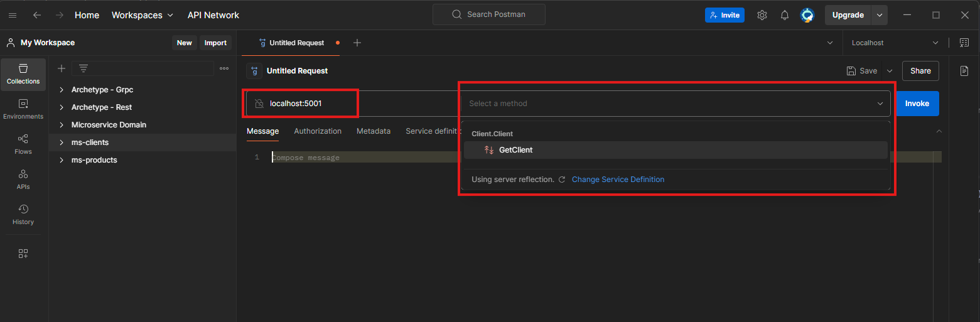Viewport: 980px width, 322px height.
Task: Go forward with the right arrow
Action: tap(60, 15)
